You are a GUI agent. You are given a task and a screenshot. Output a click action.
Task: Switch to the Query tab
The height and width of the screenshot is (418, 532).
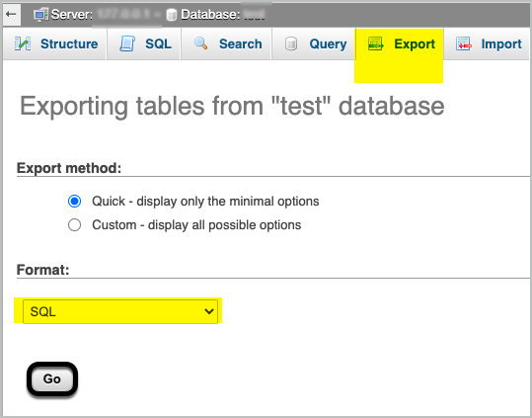pyautogui.click(x=314, y=44)
